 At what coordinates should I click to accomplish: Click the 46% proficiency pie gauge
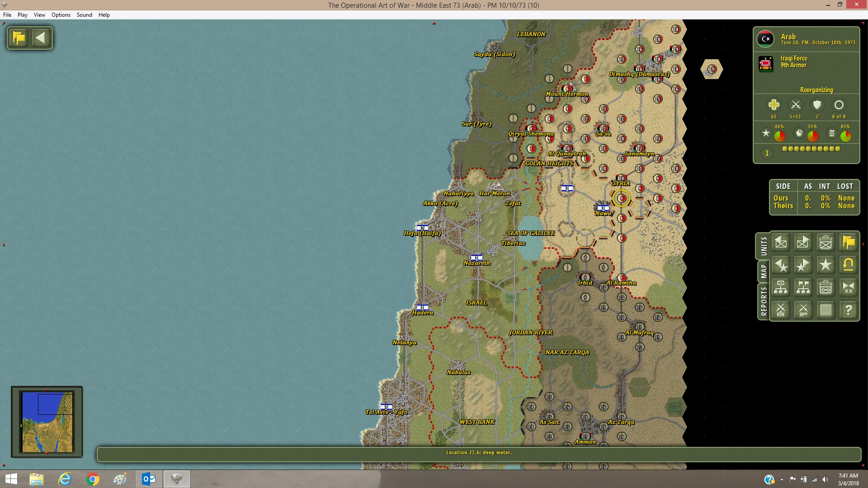click(x=780, y=136)
